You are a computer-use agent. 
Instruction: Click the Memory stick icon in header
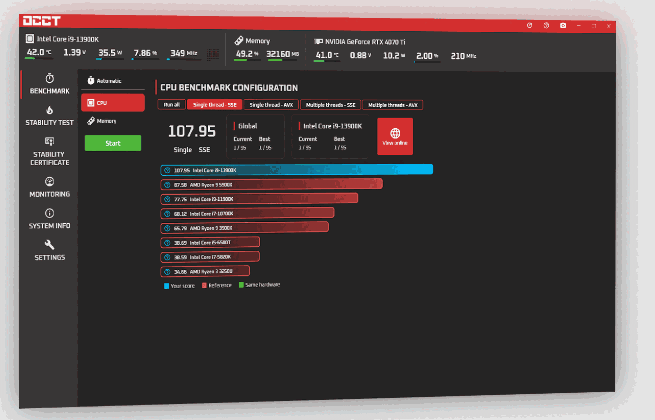[239, 41]
